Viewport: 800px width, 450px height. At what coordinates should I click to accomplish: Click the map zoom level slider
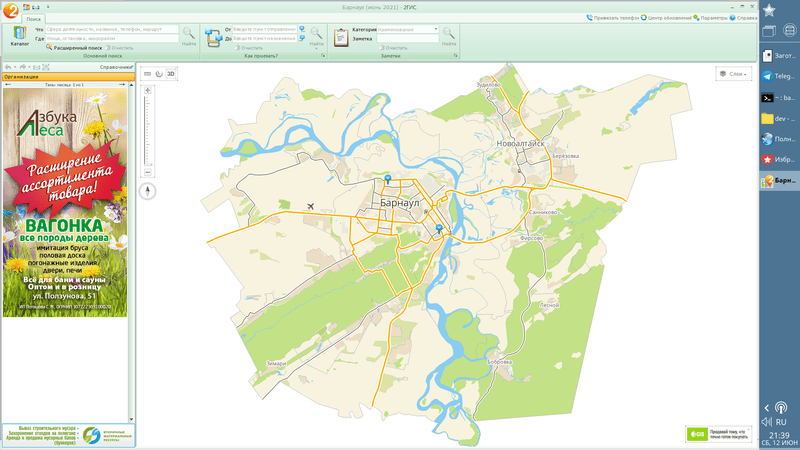(148, 130)
